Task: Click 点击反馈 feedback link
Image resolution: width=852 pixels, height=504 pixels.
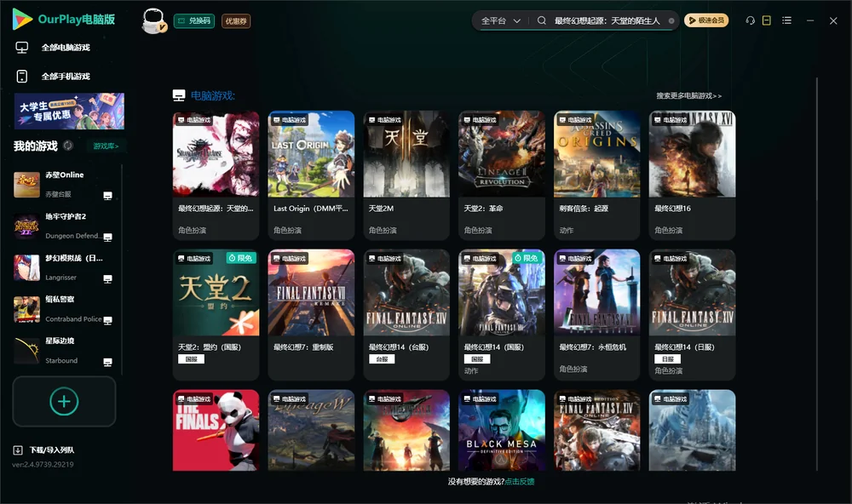Action: tap(520, 481)
